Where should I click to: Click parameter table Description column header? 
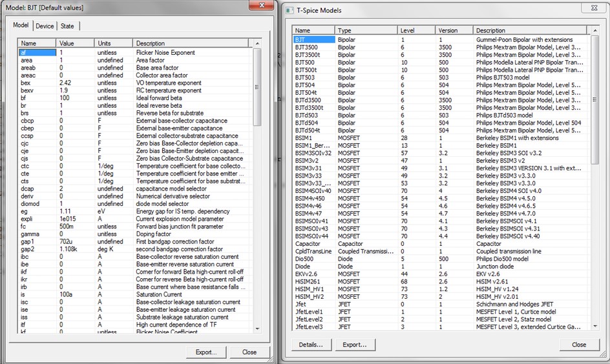(191, 43)
